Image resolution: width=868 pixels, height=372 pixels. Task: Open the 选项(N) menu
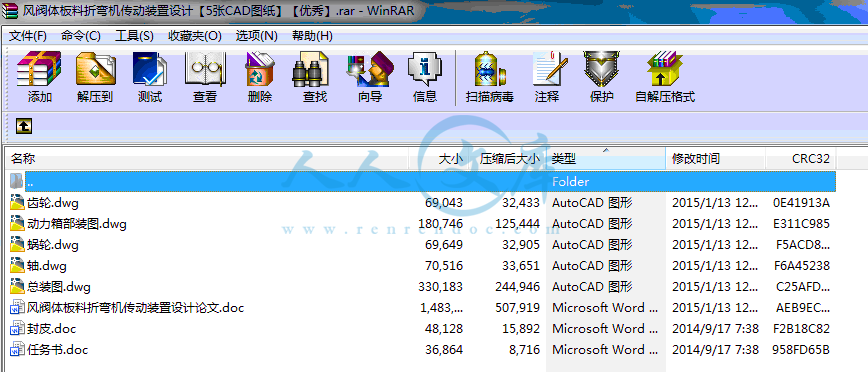point(256,36)
